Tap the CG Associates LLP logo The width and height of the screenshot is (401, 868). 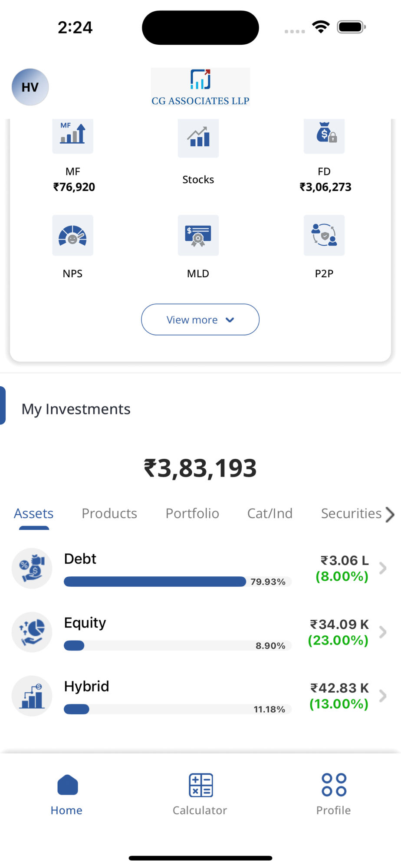point(200,87)
